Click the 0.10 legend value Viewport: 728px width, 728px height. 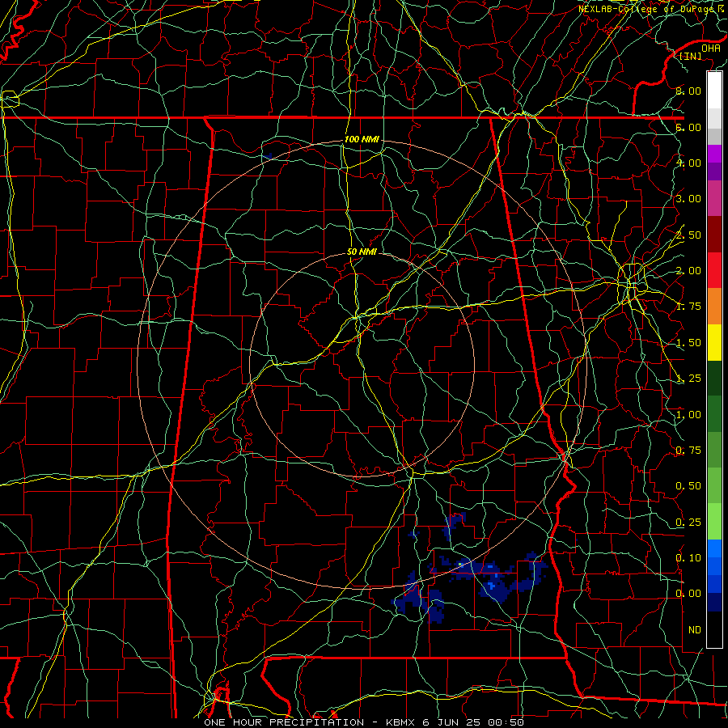pos(688,558)
